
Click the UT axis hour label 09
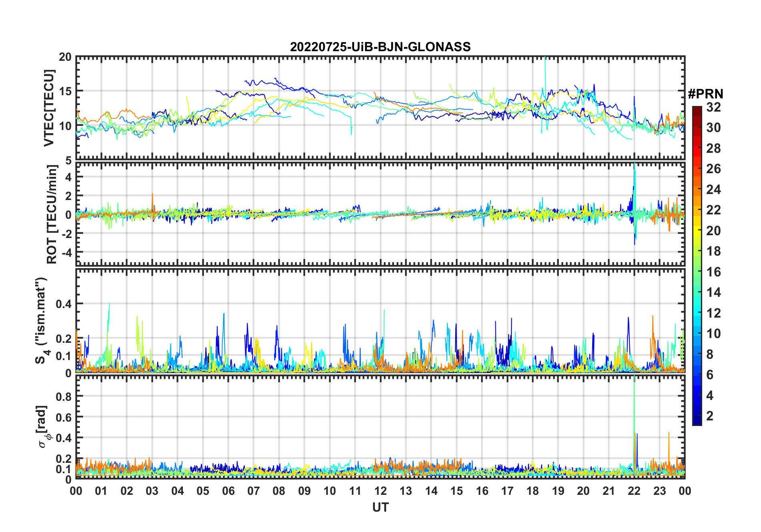click(304, 491)
